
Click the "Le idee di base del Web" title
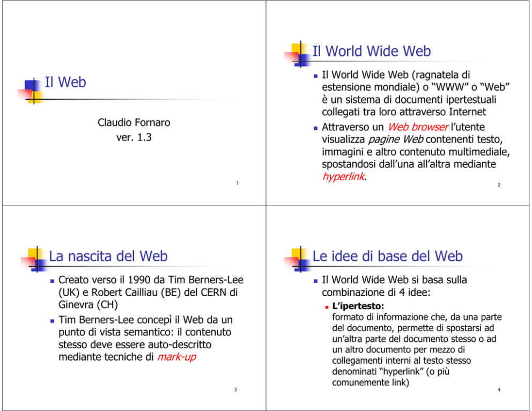tap(387, 256)
